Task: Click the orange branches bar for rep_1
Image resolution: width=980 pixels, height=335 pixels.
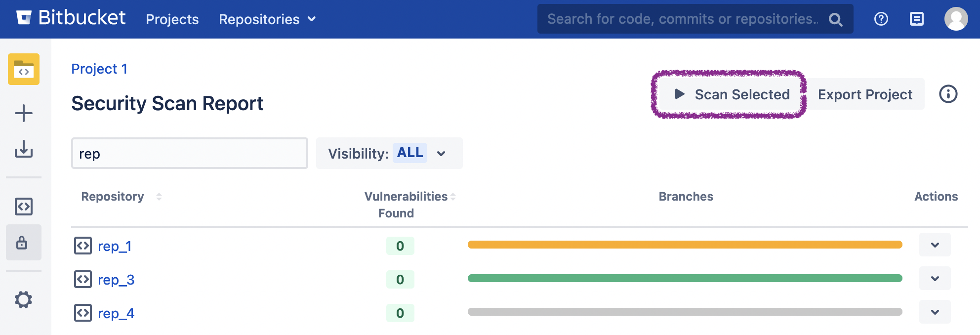Action: (685, 245)
